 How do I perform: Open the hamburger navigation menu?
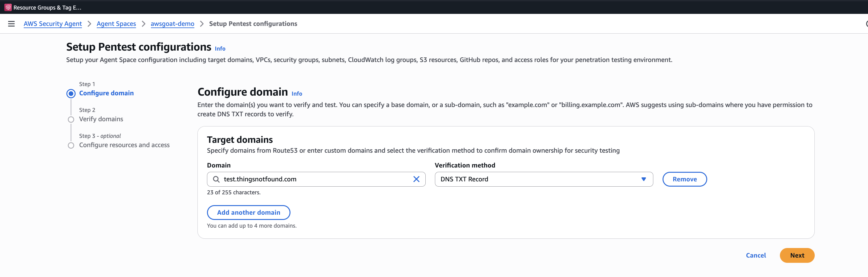pos(11,24)
